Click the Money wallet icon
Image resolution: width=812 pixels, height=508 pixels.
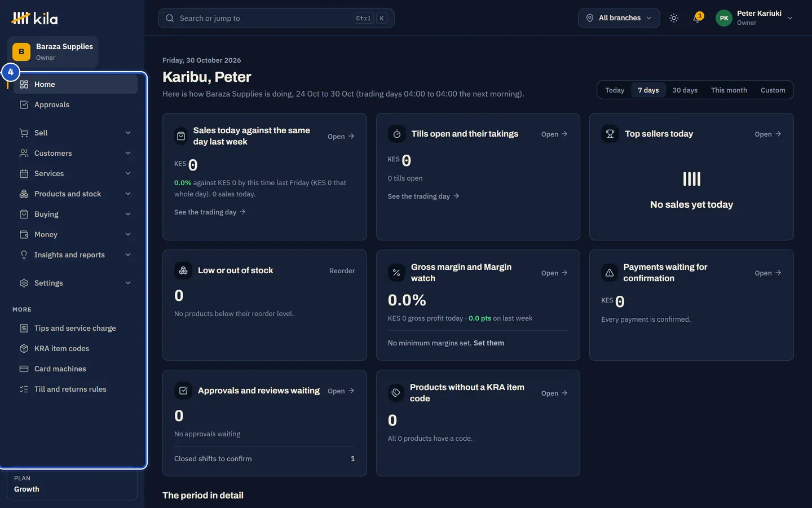click(24, 234)
